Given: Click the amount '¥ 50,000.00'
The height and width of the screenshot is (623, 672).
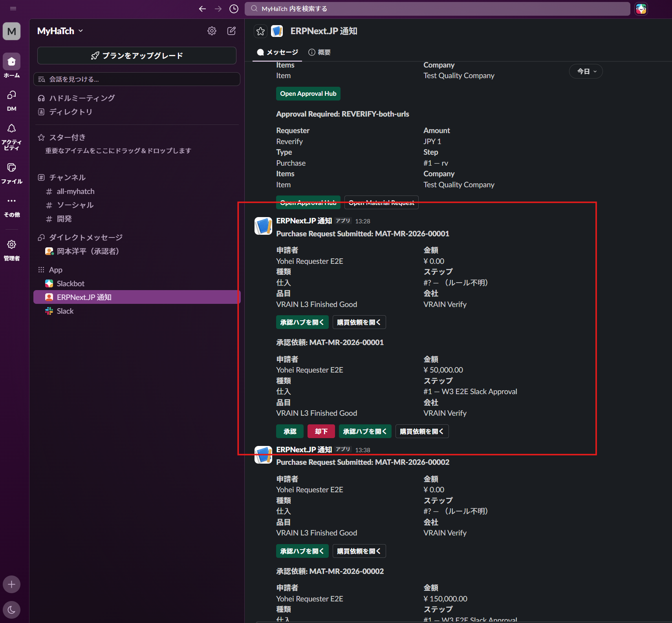Looking at the screenshot, I should pos(443,370).
